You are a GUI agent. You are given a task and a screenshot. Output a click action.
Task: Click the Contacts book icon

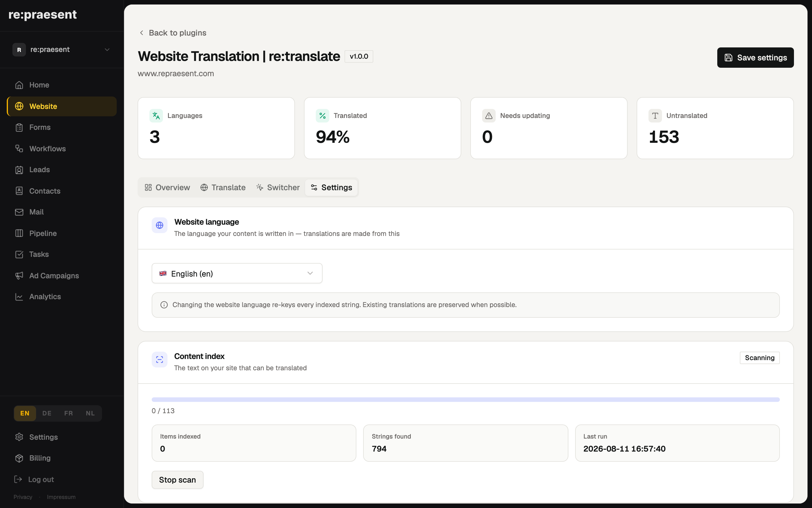click(19, 191)
